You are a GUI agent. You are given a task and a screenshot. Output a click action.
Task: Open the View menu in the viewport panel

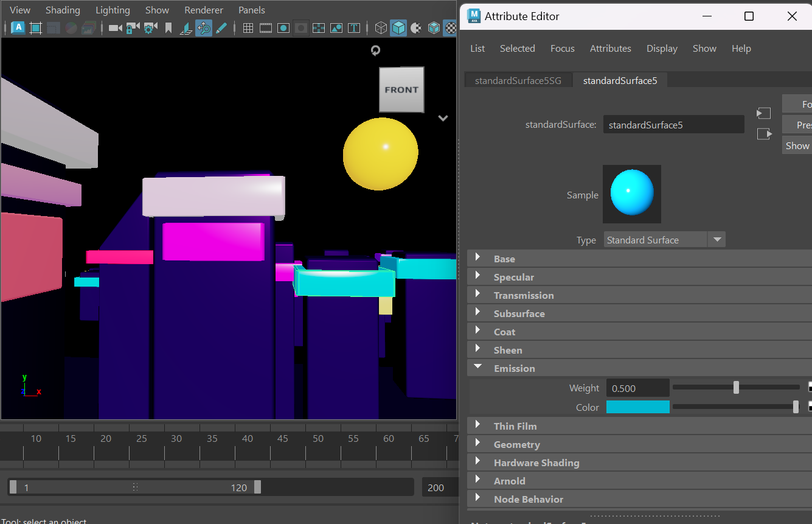pyautogui.click(x=20, y=10)
